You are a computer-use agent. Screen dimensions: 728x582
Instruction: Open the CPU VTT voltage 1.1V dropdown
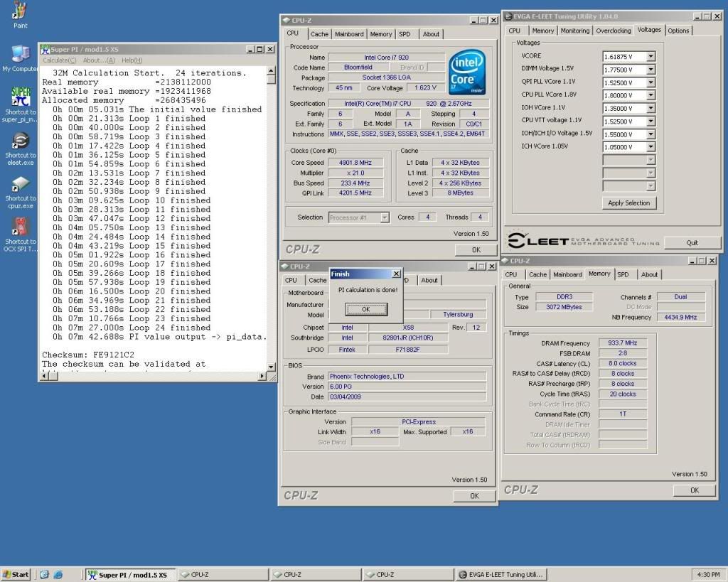coord(651,121)
